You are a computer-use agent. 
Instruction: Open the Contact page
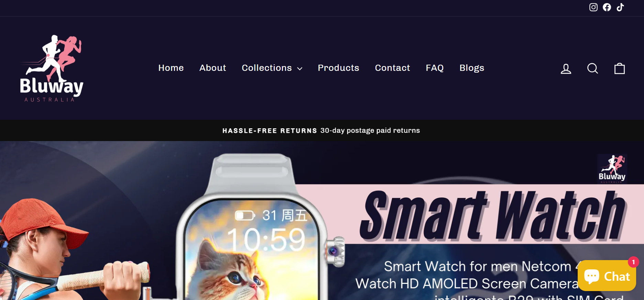click(392, 68)
